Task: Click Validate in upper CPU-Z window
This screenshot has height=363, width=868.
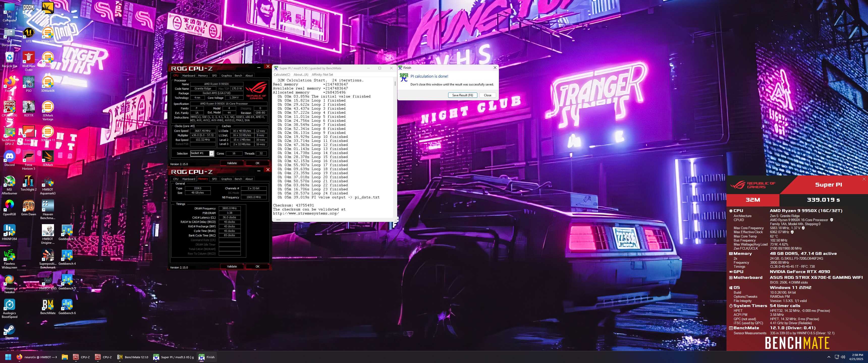Action: click(x=232, y=163)
